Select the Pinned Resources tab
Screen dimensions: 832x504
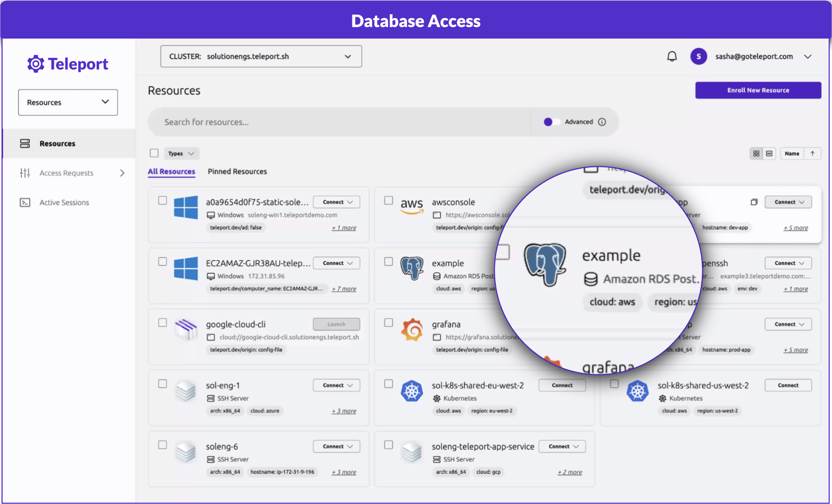click(237, 172)
